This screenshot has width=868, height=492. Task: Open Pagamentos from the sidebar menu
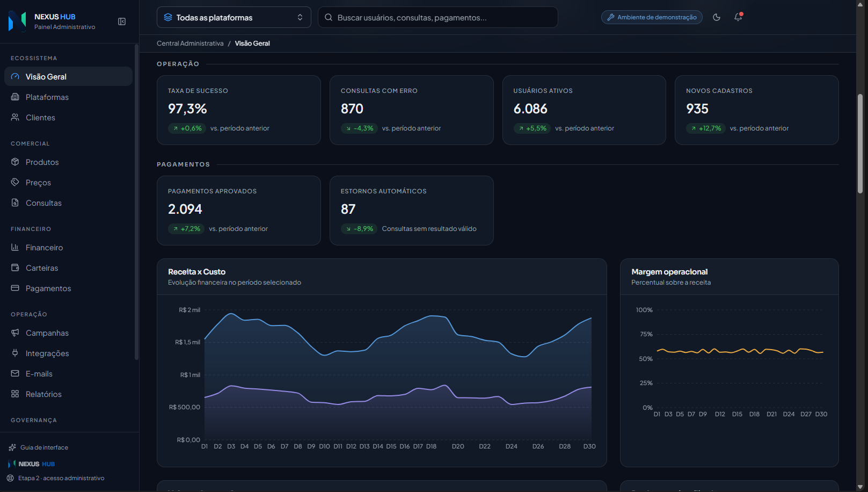[68, 288]
